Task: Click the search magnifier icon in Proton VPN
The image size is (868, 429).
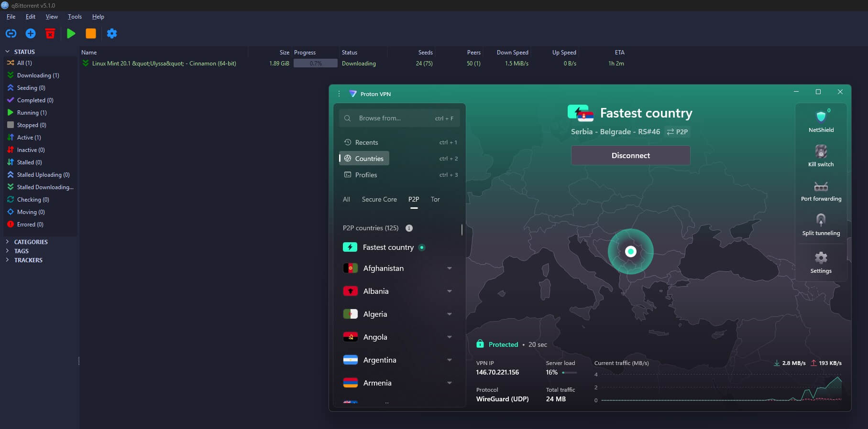Action: tap(348, 118)
